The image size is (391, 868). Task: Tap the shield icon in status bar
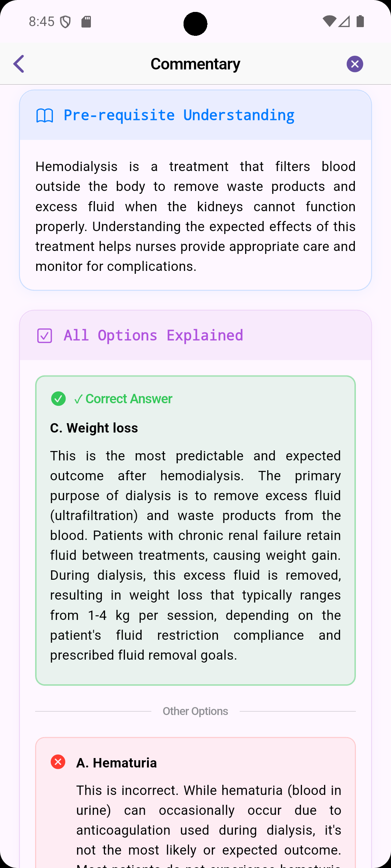pos(65,22)
